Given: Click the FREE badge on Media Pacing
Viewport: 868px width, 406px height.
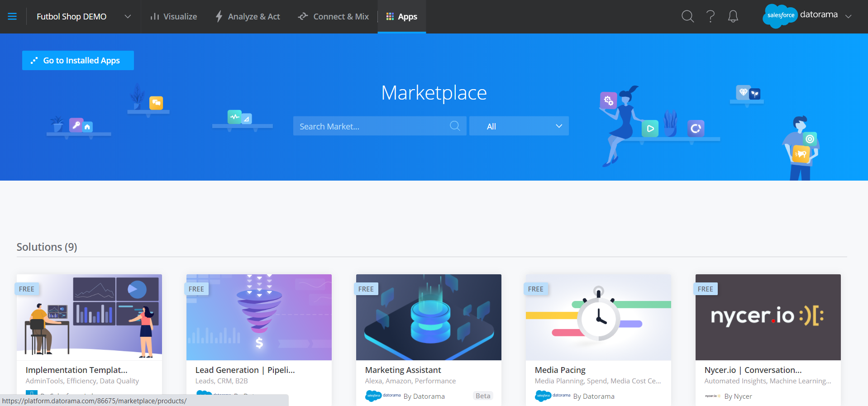Looking at the screenshot, I should (x=536, y=289).
